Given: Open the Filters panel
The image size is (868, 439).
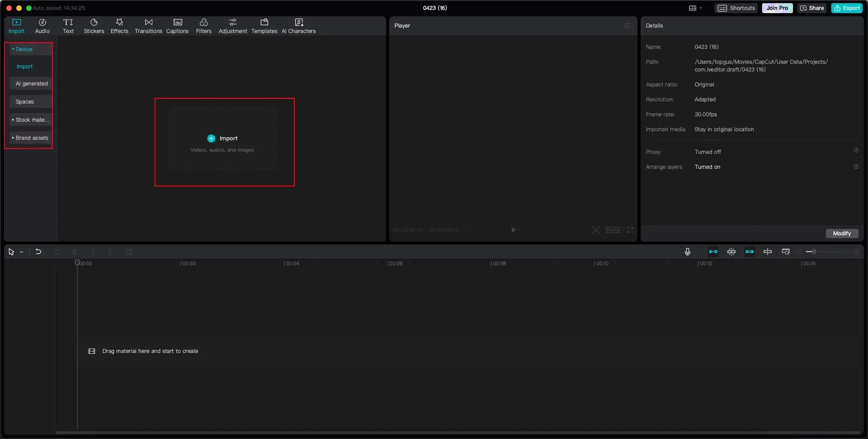Looking at the screenshot, I should pos(203,26).
